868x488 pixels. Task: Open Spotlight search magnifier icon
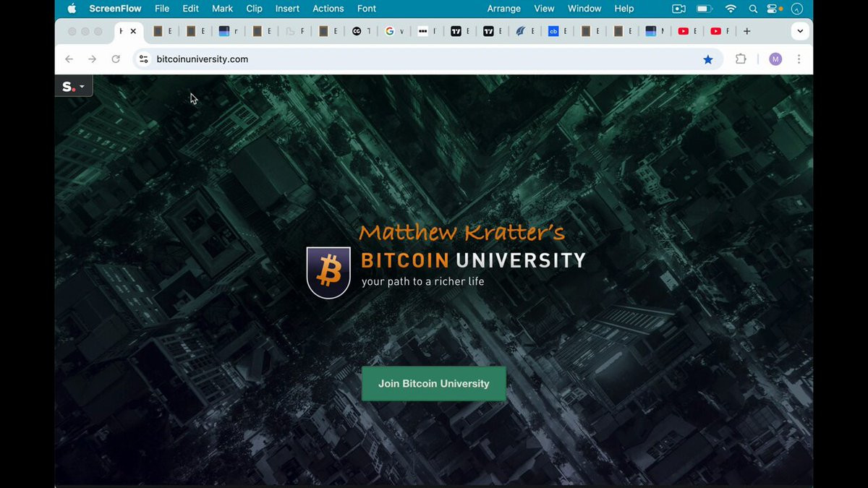[x=753, y=9]
